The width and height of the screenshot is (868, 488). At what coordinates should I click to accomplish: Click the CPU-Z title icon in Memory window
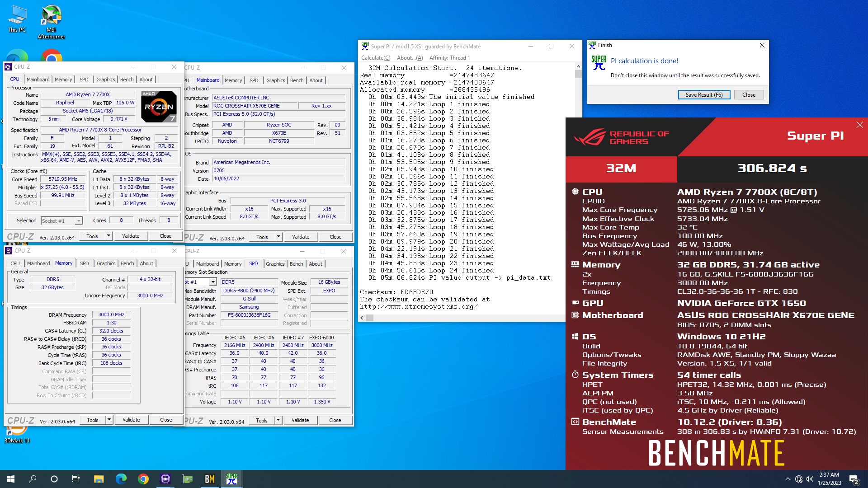pos(9,251)
